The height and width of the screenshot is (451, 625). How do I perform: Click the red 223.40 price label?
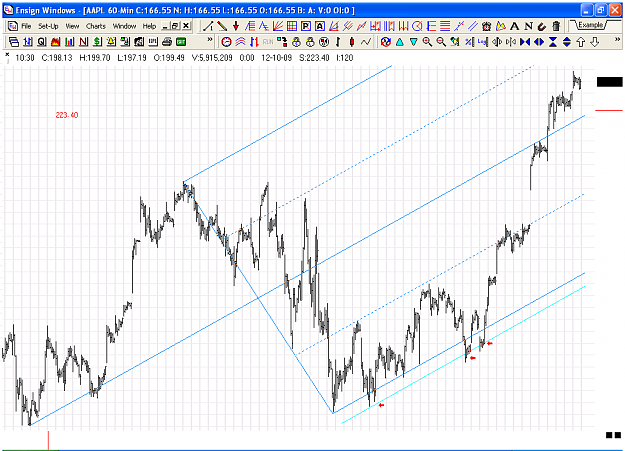point(67,115)
